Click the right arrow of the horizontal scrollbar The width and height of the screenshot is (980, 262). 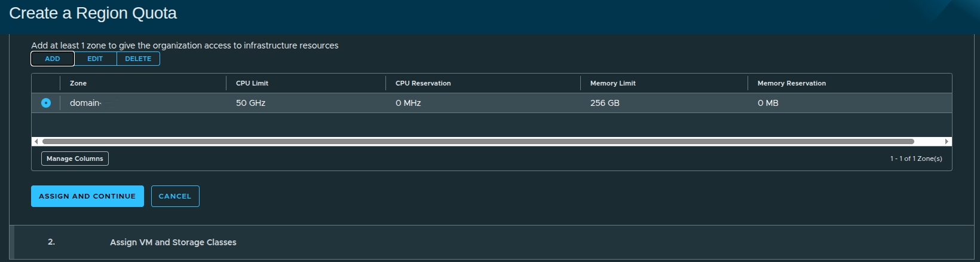pyautogui.click(x=947, y=142)
